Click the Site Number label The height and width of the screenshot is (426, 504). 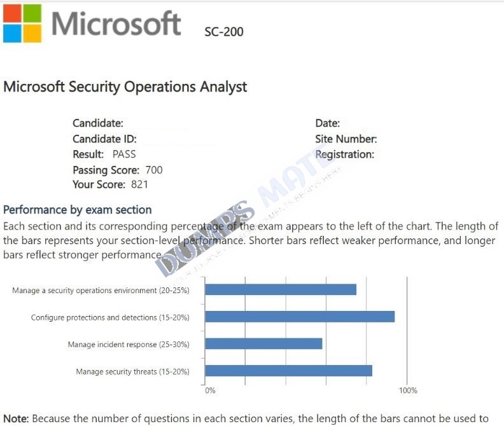[x=346, y=139]
